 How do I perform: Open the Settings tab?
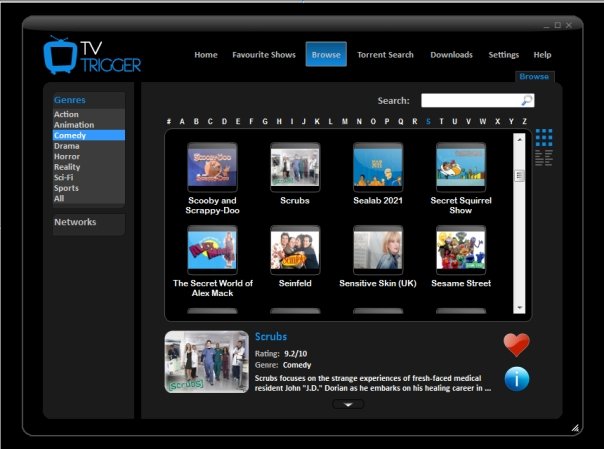[x=503, y=55]
